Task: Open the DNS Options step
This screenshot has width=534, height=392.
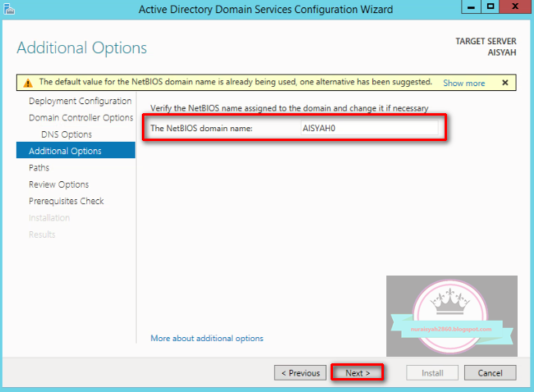Action: click(66, 134)
